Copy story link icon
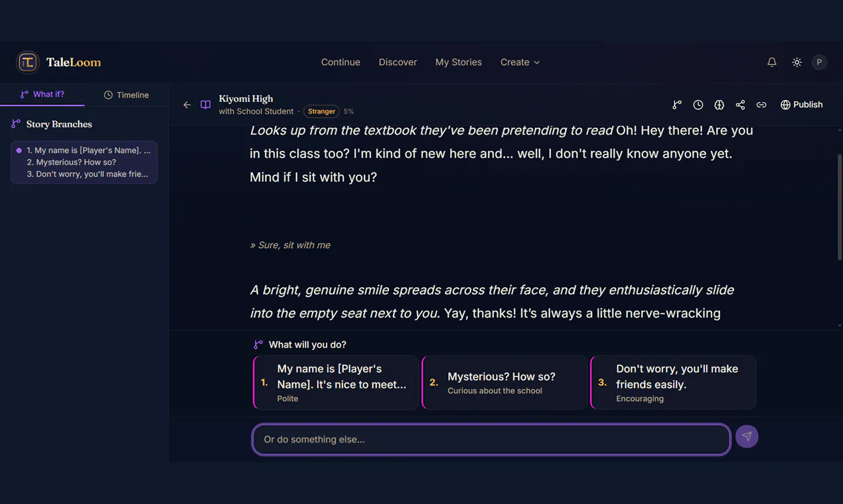The image size is (843, 504). click(x=761, y=105)
